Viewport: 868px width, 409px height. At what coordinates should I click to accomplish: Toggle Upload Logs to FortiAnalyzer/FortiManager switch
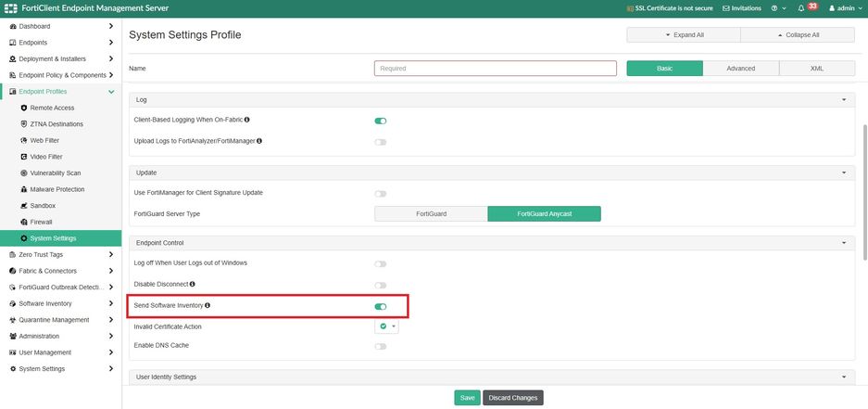click(381, 143)
